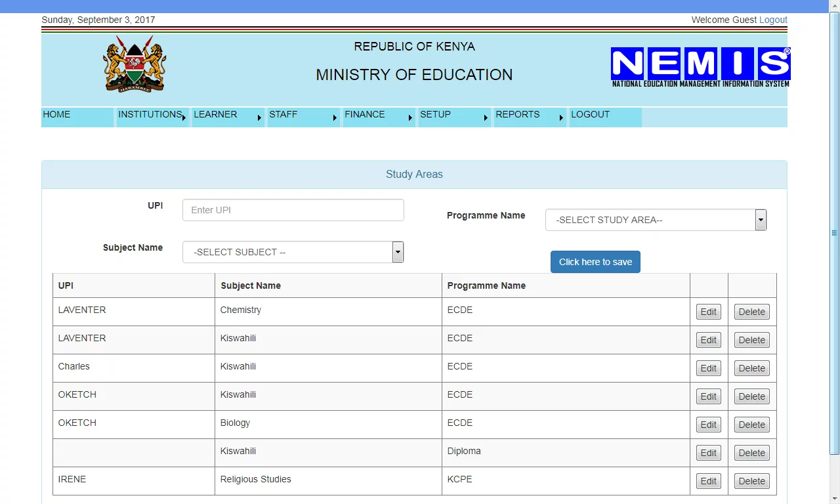This screenshot has height=504, width=840.
Task: Open the REPORTS menu
Action: pos(530,115)
